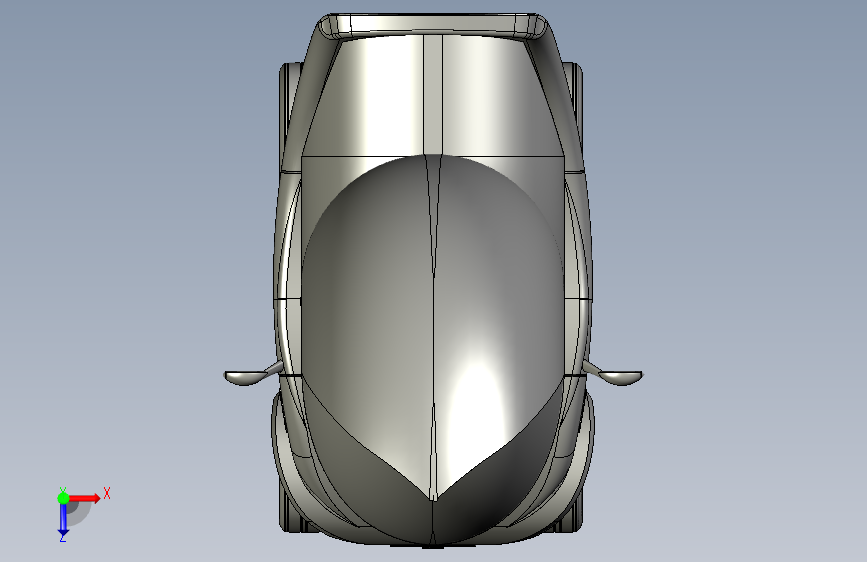This screenshot has width=867, height=562.
Task: Click the green Y axis dot of the triad
Action: point(63,498)
